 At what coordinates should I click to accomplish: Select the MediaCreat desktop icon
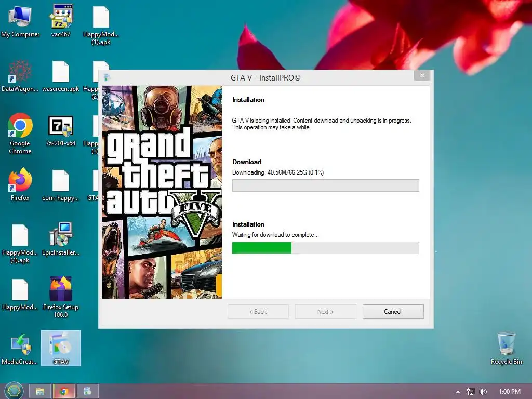tap(20, 349)
